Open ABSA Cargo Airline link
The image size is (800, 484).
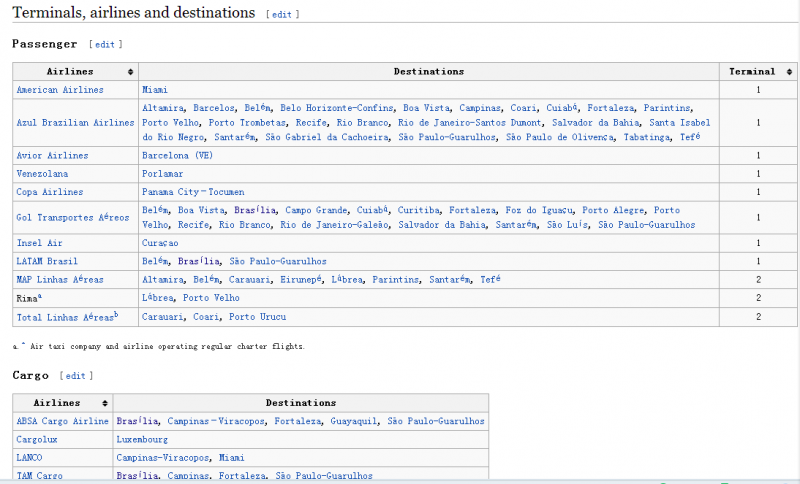(x=62, y=421)
